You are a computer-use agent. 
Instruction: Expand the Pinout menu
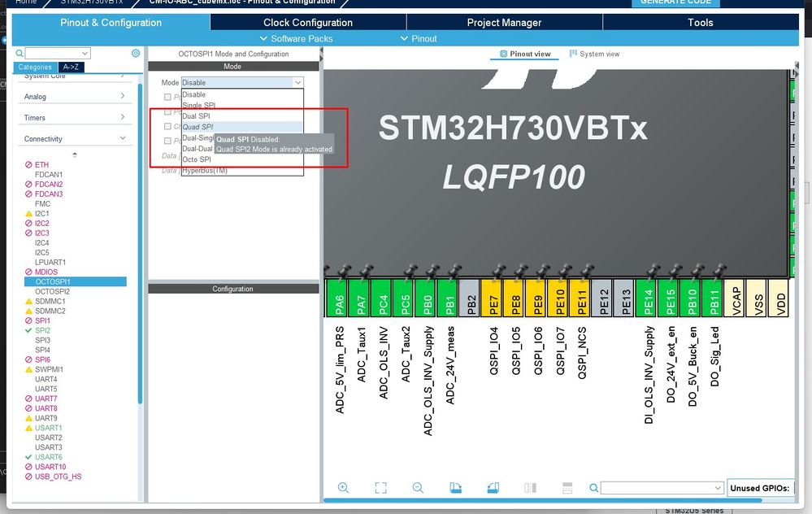click(419, 38)
